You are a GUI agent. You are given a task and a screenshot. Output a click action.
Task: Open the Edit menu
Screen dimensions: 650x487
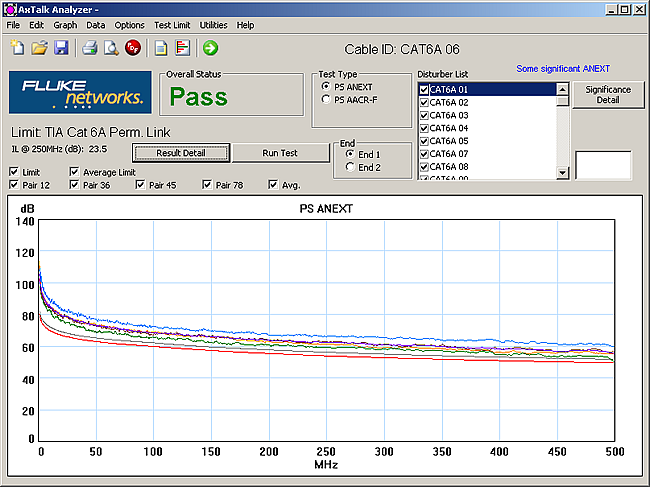point(36,25)
